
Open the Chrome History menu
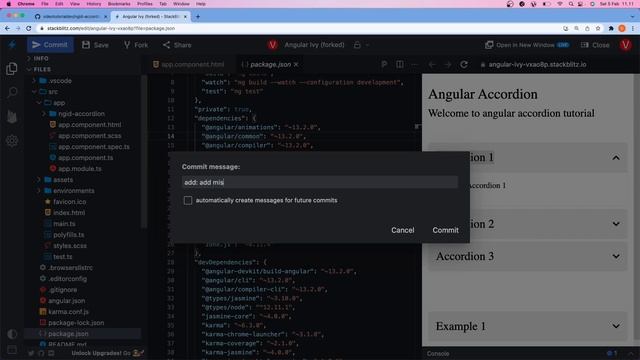93,4
